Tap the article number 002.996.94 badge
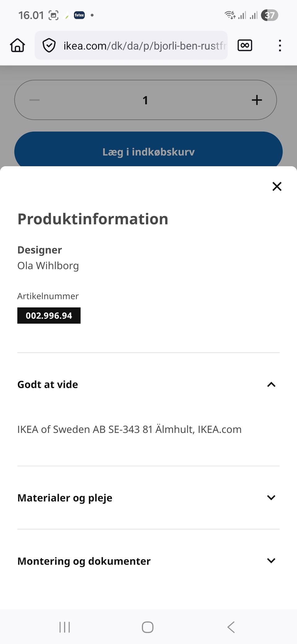Viewport: 297px width, 644px height. coord(49,315)
